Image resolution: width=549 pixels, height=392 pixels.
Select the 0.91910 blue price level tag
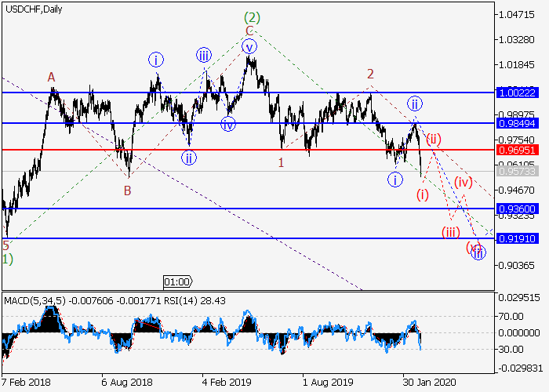[x=516, y=238]
